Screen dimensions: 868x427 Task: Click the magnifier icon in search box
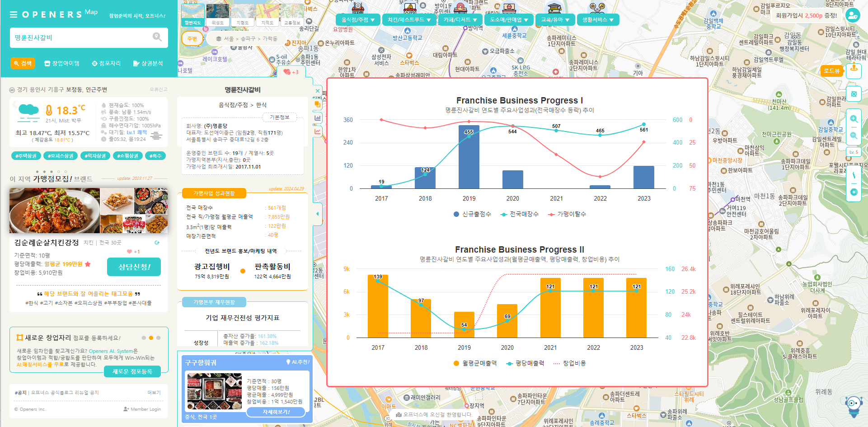(157, 37)
